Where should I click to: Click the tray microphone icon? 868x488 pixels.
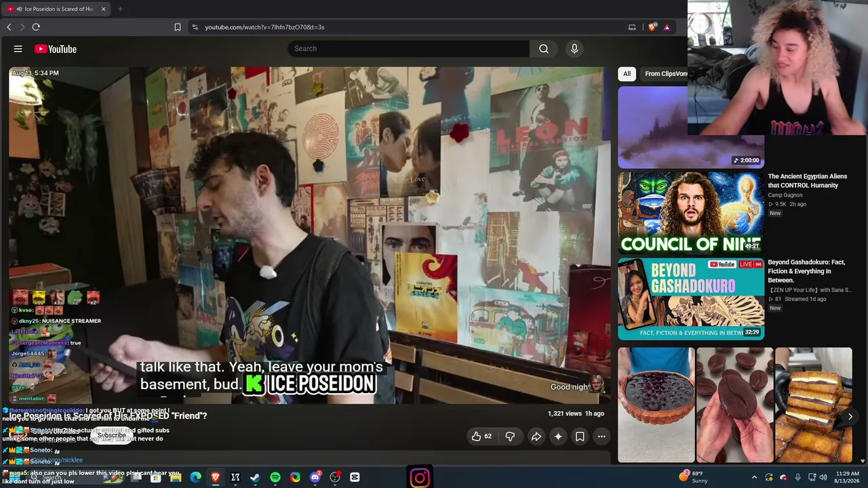click(x=797, y=477)
